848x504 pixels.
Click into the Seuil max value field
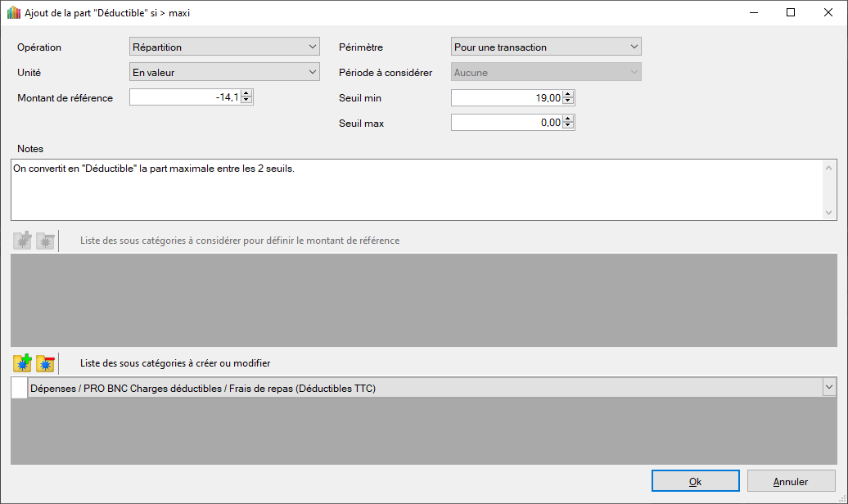click(507, 123)
